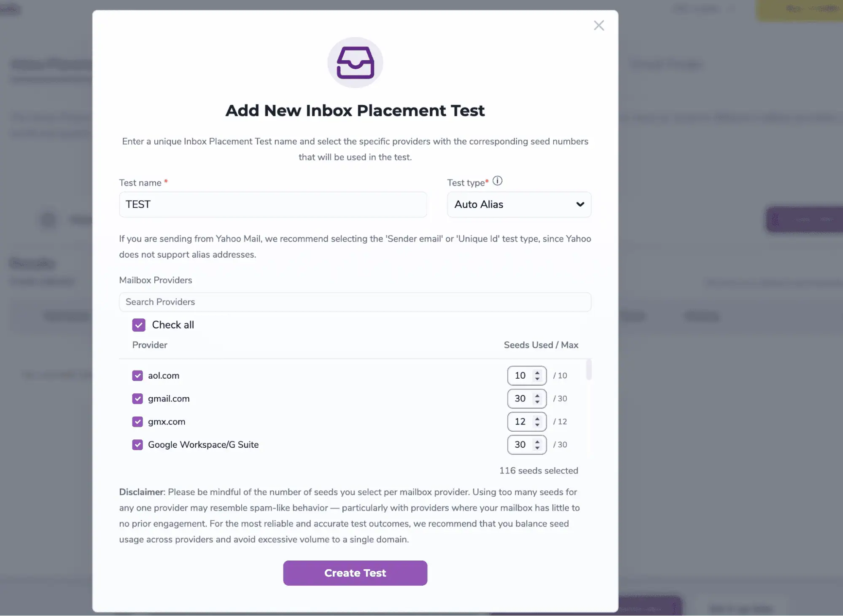Uncheck the aol.com provider checkbox
The image size is (843, 616).
click(x=137, y=375)
